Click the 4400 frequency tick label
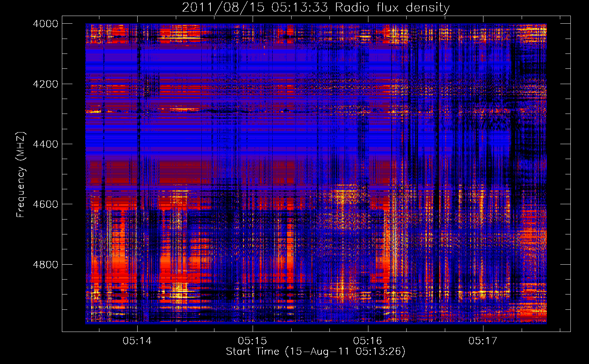Screen dimensions: 589x364 coord(46,144)
